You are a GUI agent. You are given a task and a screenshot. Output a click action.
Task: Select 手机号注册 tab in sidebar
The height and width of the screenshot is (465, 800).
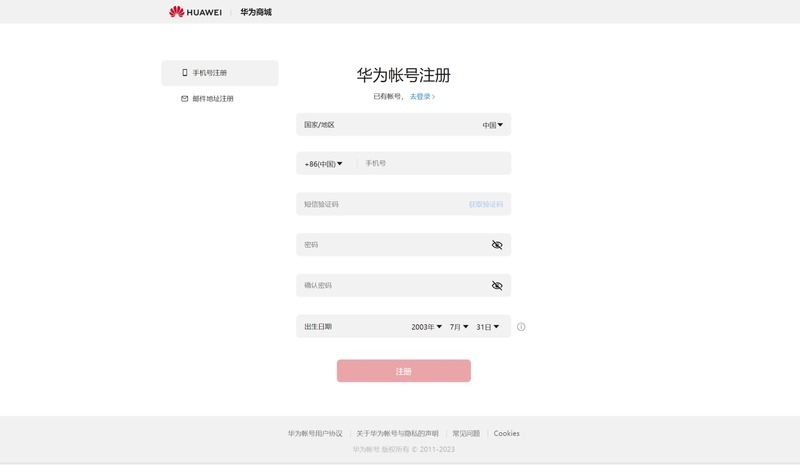[220, 73]
